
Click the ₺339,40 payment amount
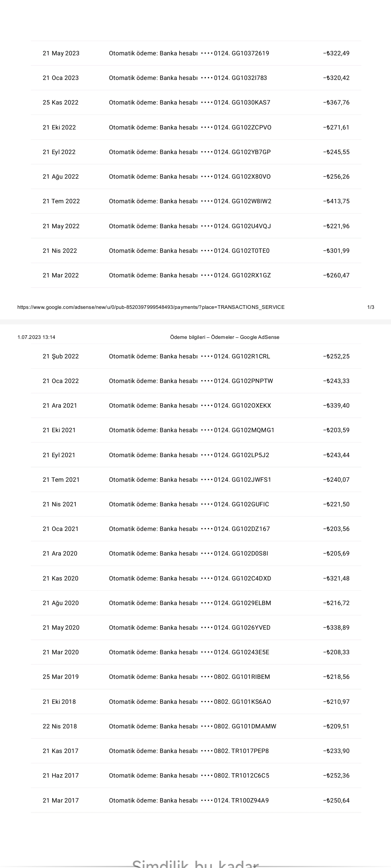(336, 406)
